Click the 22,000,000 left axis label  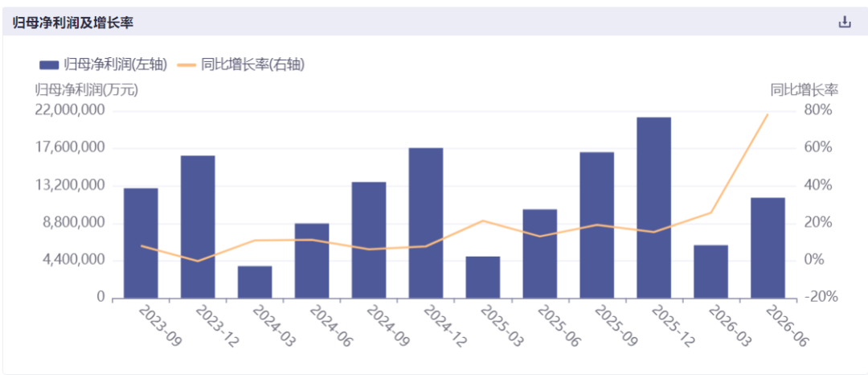point(70,110)
